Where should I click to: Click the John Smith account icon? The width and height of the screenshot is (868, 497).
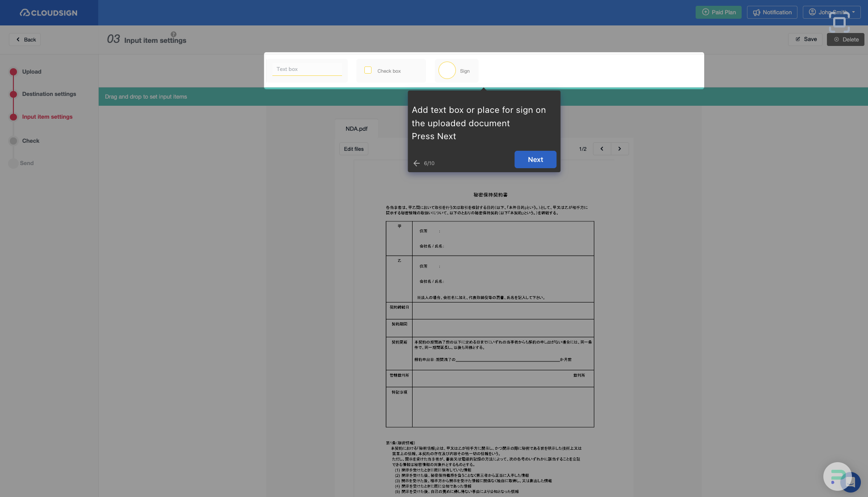tap(812, 12)
